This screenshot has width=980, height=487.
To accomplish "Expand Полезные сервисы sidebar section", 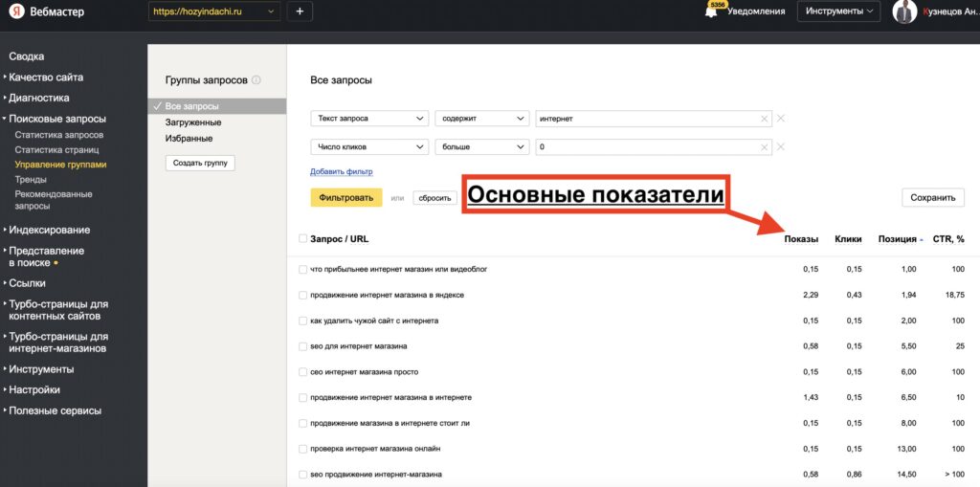I will point(55,411).
